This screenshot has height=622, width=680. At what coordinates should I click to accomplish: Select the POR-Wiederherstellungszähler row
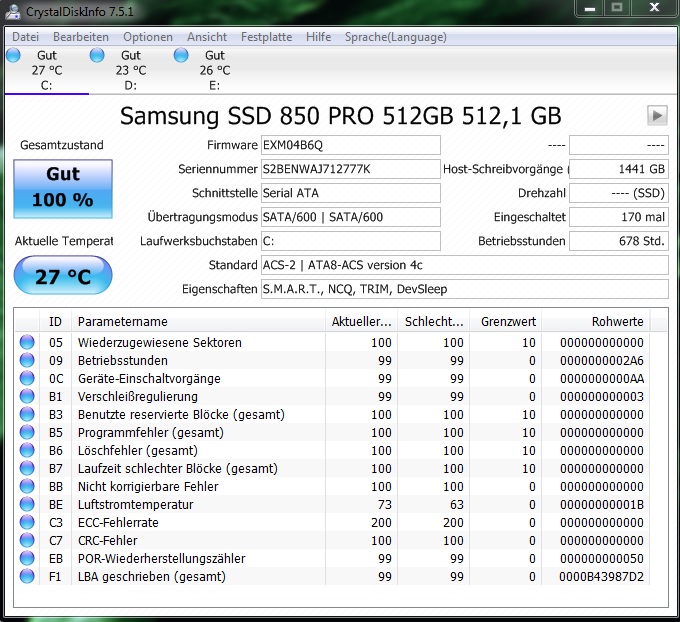click(x=332, y=558)
